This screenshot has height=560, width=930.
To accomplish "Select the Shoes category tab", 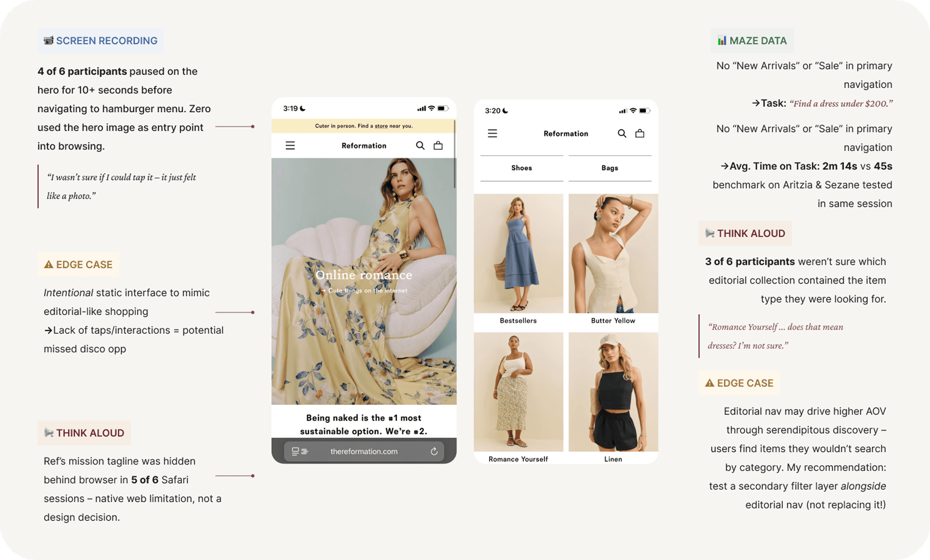I will (521, 168).
